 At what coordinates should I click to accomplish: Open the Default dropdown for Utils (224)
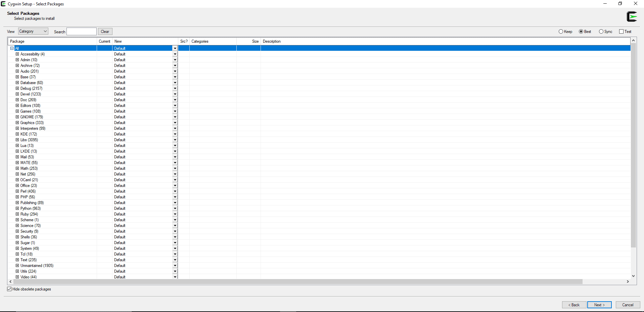point(175,271)
